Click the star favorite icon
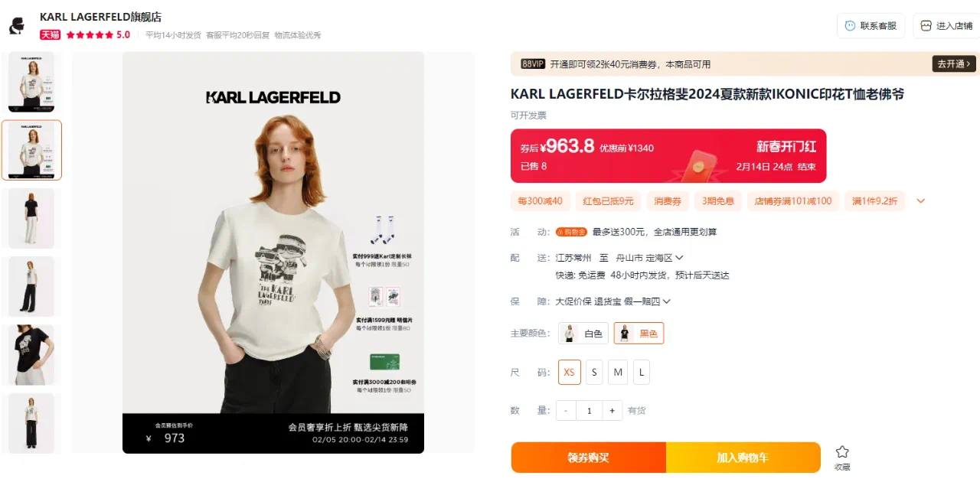The width and height of the screenshot is (980, 495). (842, 451)
